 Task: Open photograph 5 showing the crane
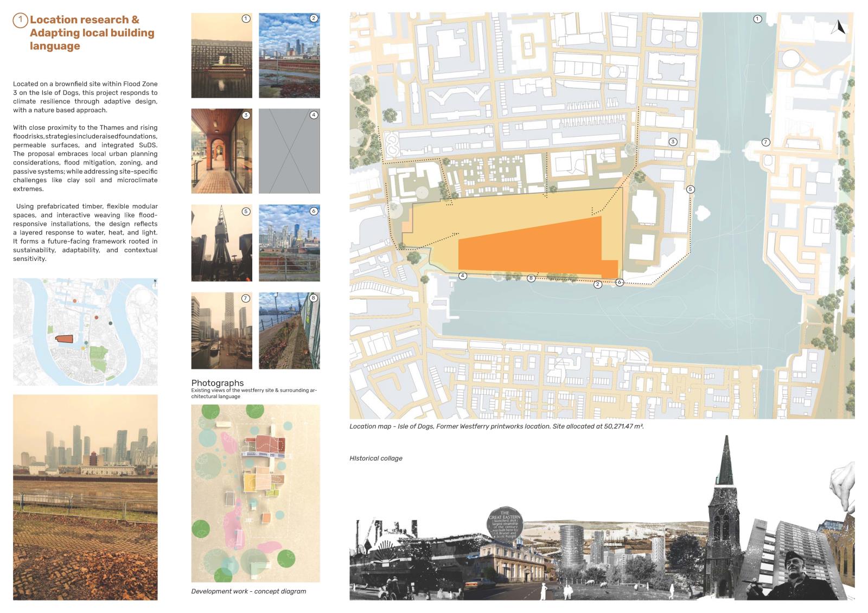pos(221,243)
